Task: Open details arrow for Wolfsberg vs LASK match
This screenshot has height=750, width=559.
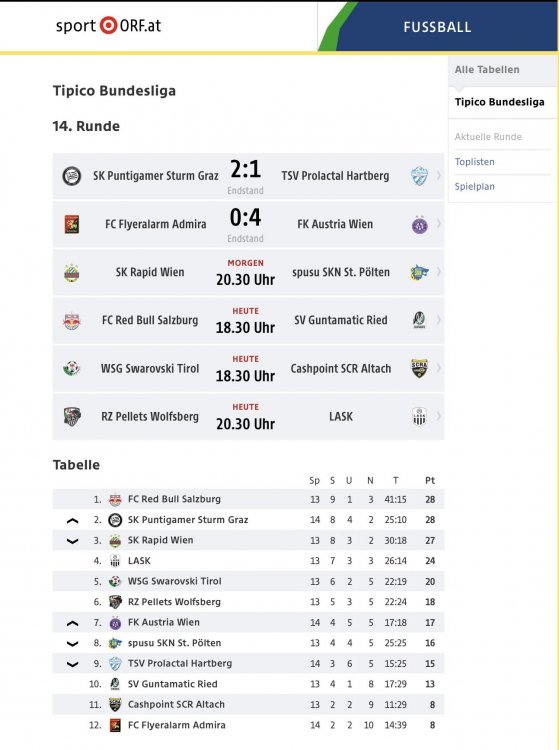Action: click(438, 417)
